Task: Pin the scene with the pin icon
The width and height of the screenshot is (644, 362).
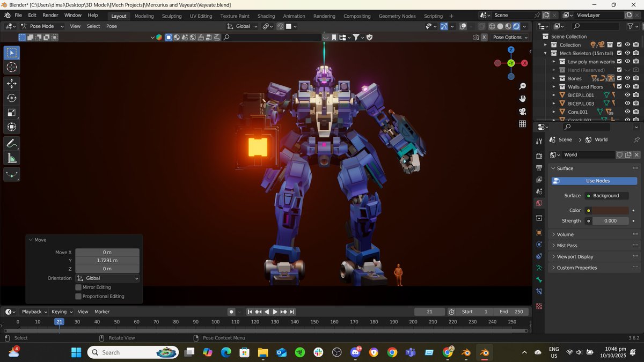Action: click(538, 15)
